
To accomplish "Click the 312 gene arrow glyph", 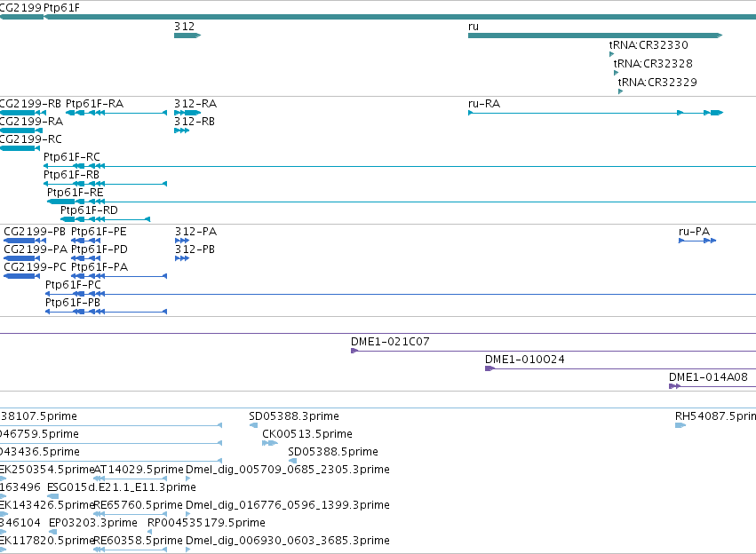I will (187, 36).
